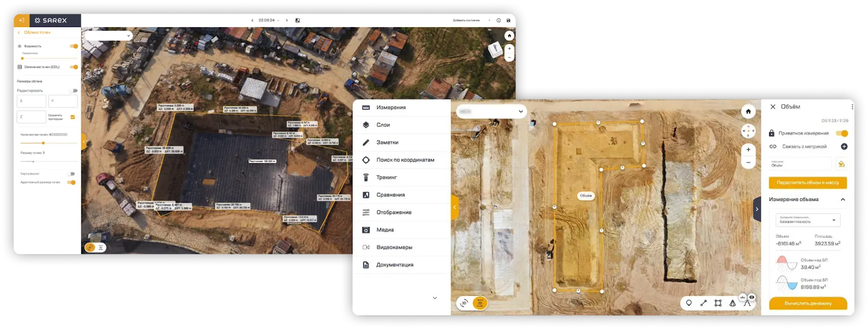The image size is (868, 329).
Task: Click Пересчитать объем и массу button
Action: [807, 183]
